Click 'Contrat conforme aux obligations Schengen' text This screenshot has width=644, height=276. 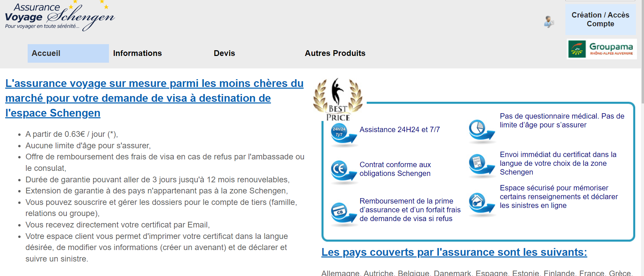(x=395, y=169)
